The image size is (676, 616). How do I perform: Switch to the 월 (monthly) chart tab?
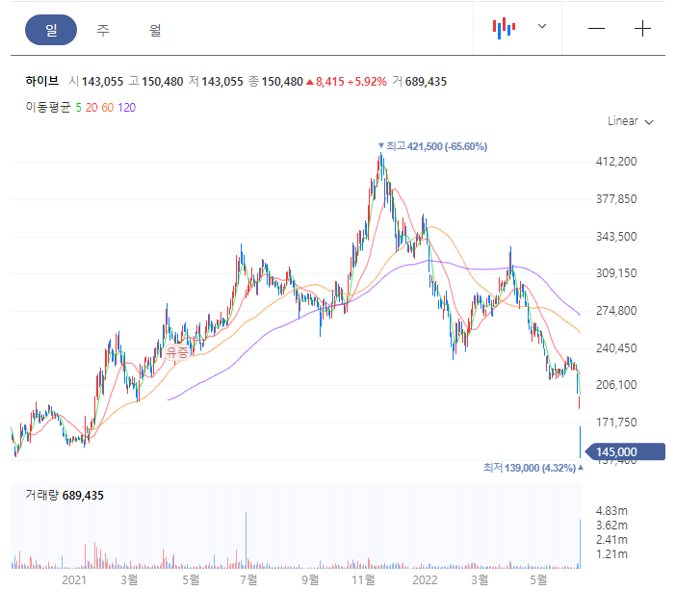pos(155,30)
